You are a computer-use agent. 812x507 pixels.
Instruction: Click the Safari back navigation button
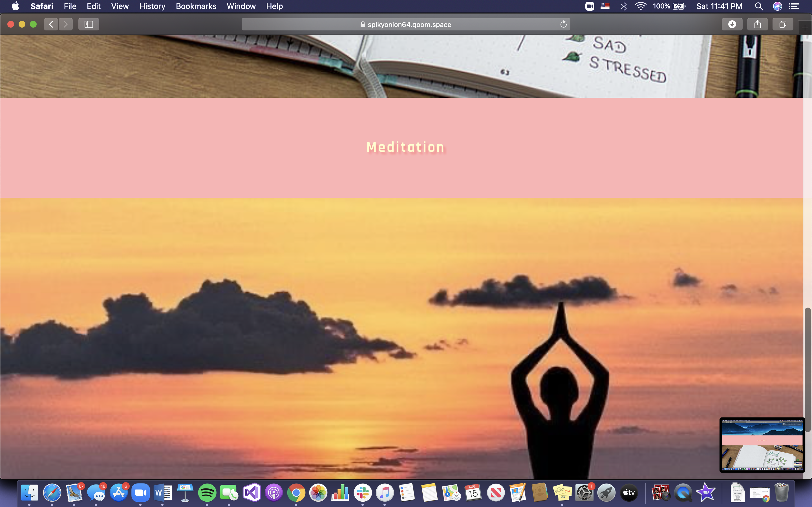[x=51, y=24]
